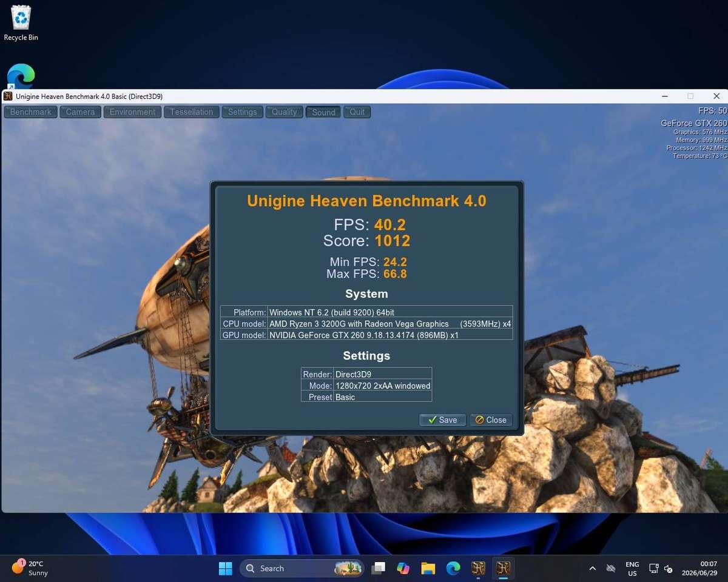The image size is (728, 582).
Task: Click the active Heaven Benchmark taskbar icon
Action: click(x=503, y=568)
